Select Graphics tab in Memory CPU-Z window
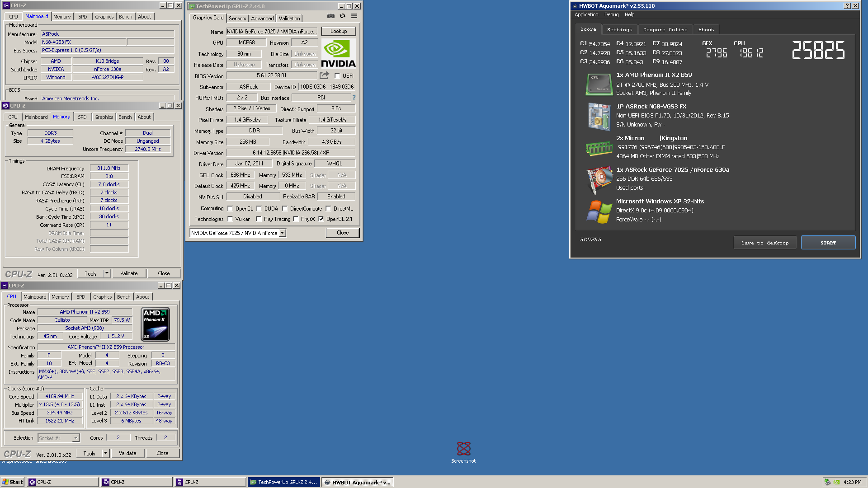 click(104, 117)
